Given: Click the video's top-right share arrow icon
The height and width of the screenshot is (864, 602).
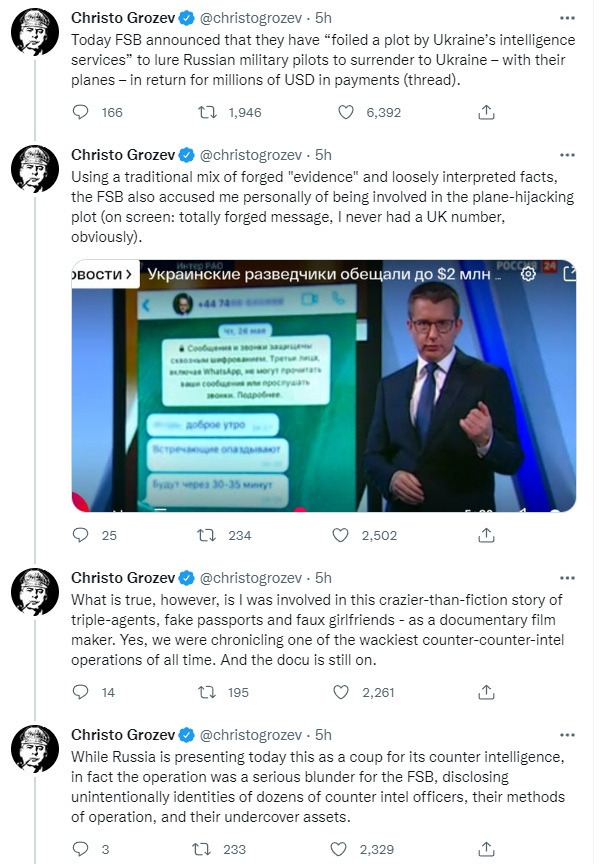Looking at the screenshot, I should (x=568, y=273).
